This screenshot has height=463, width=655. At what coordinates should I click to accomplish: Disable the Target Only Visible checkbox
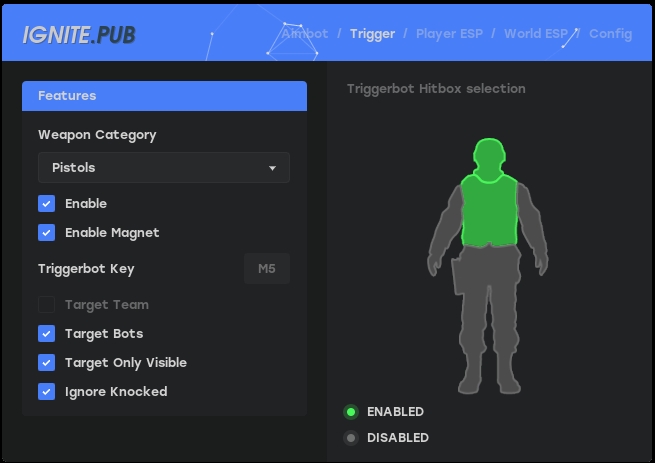coord(46,363)
